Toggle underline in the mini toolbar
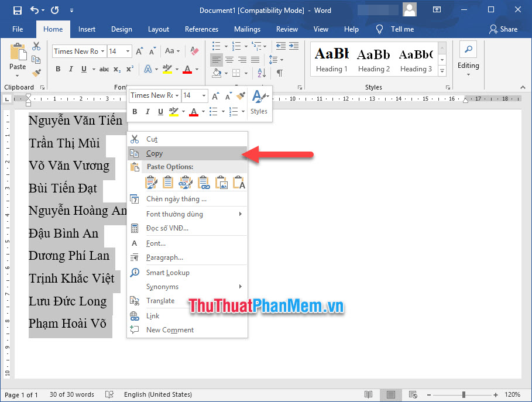Viewport: 532px width, 402px height. click(x=160, y=111)
